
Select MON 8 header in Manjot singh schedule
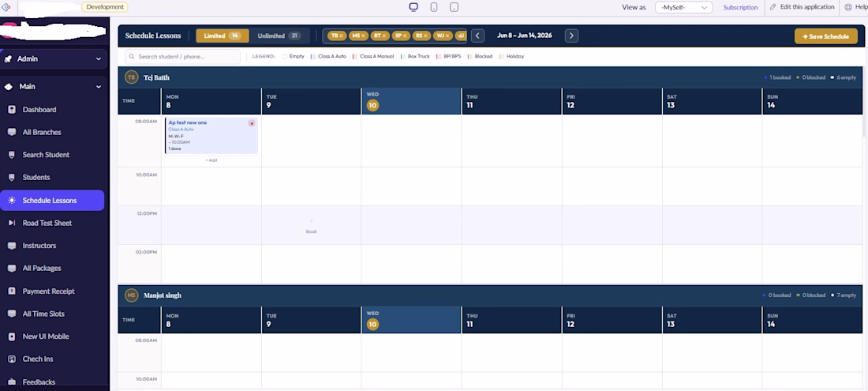click(211, 320)
